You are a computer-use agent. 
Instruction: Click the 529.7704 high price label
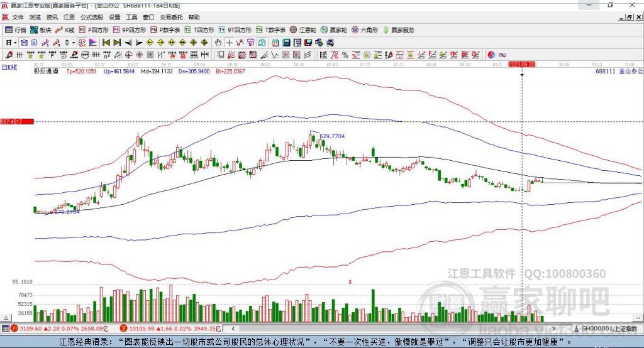click(332, 136)
